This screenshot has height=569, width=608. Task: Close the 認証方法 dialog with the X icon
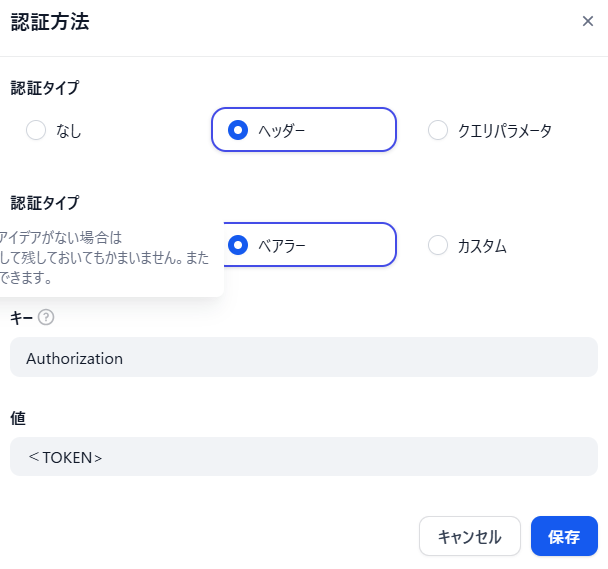click(588, 21)
